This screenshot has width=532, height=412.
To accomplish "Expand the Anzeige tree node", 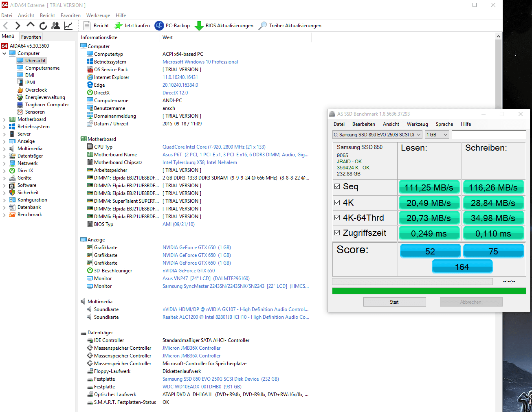I will [x=4, y=141].
